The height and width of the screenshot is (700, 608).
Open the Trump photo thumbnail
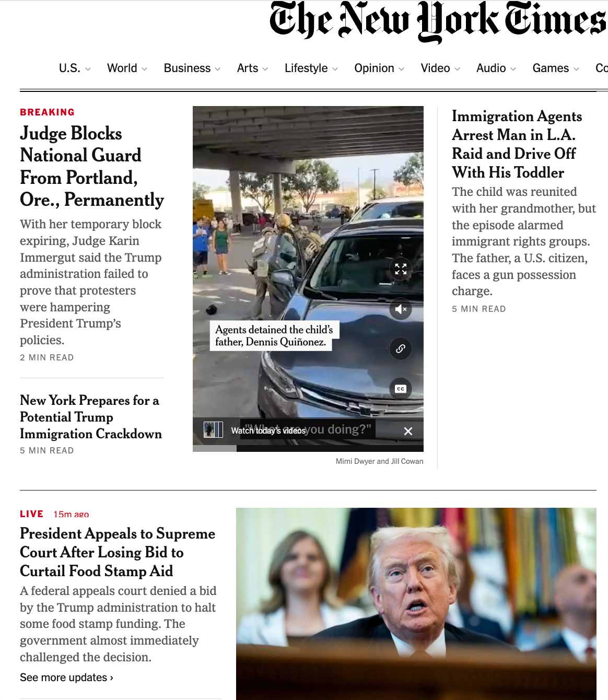[416, 604]
